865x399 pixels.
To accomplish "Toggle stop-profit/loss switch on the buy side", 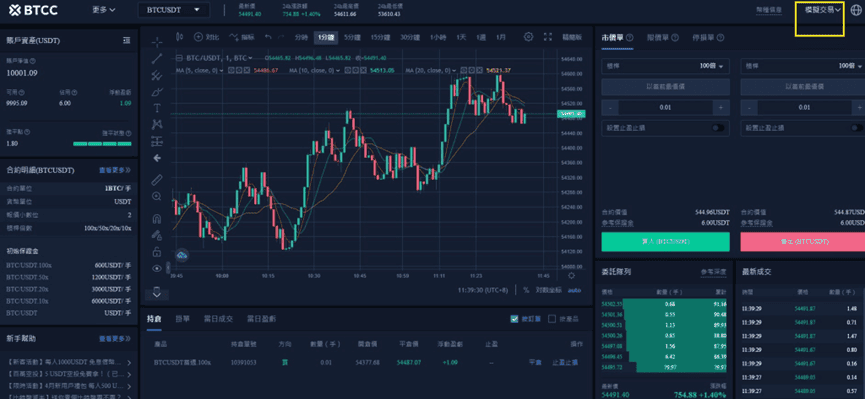I will click(x=718, y=128).
